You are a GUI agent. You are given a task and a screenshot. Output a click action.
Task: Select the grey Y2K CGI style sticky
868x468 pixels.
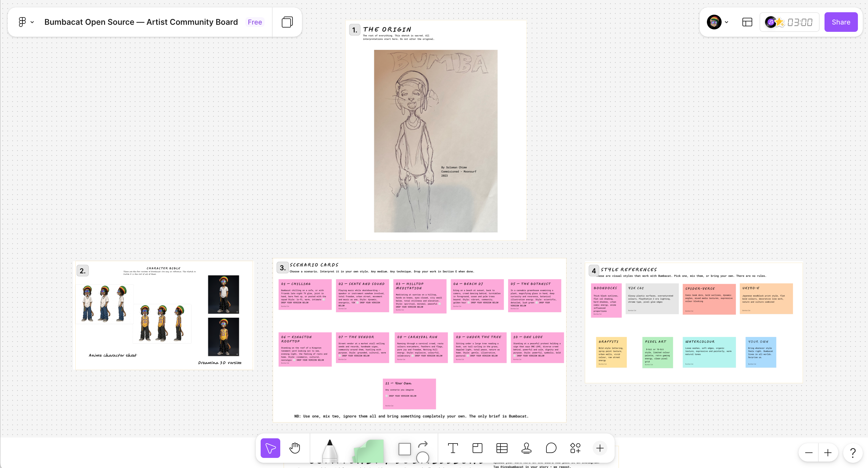tap(652, 299)
